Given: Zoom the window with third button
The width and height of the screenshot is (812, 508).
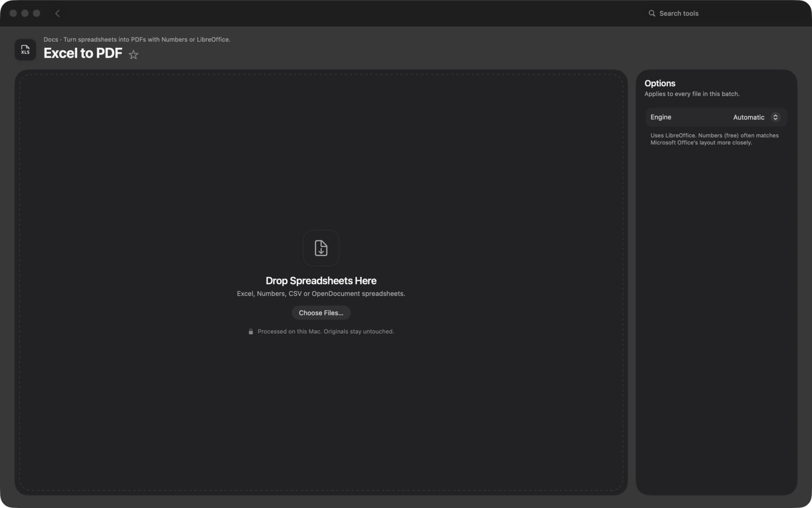Looking at the screenshot, I should tap(37, 13).
